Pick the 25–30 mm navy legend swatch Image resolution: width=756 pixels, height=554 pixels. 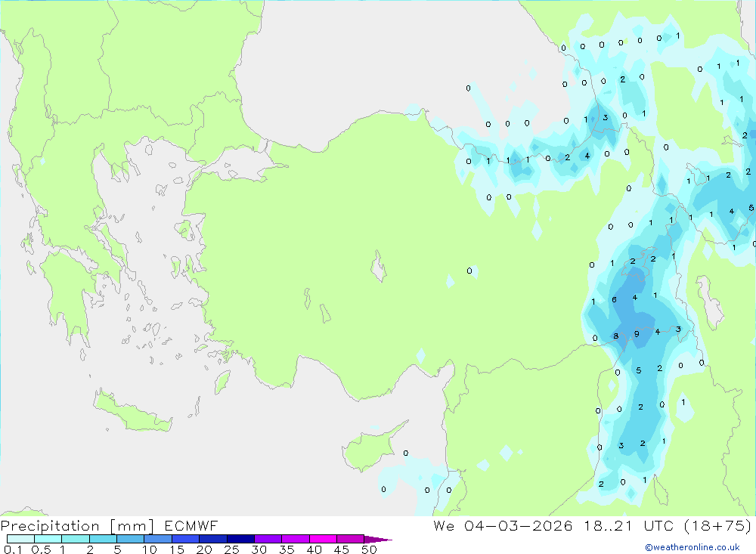click(240, 539)
